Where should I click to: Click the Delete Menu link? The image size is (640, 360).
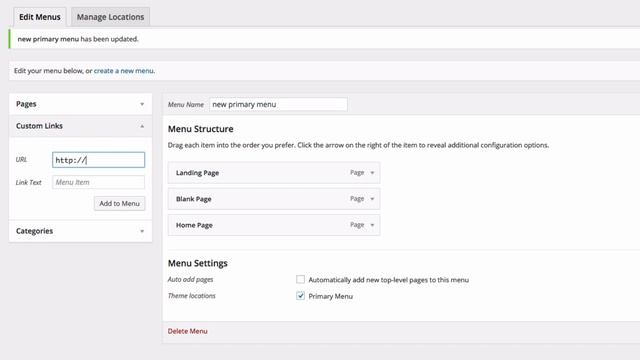point(187,331)
